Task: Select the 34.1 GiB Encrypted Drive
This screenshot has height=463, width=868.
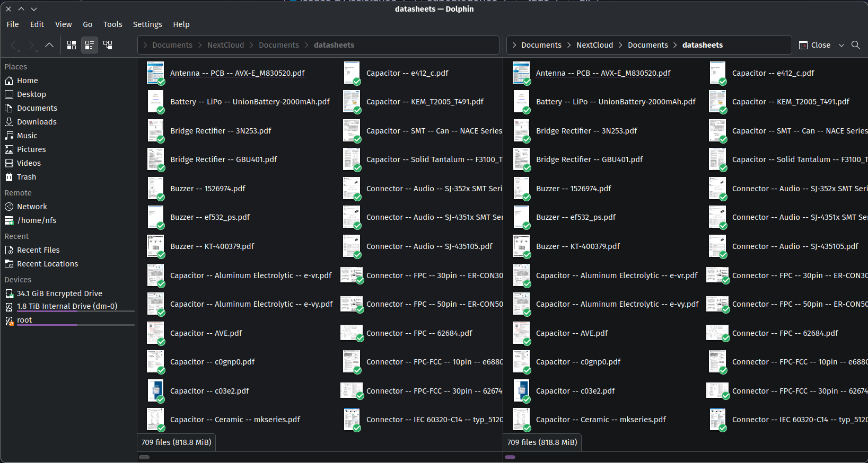Action: (59, 293)
